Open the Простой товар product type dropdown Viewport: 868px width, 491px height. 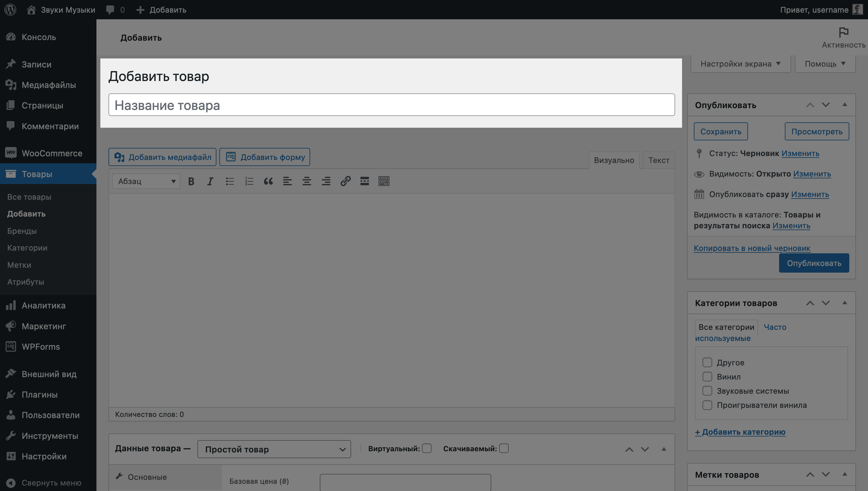coord(274,449)
